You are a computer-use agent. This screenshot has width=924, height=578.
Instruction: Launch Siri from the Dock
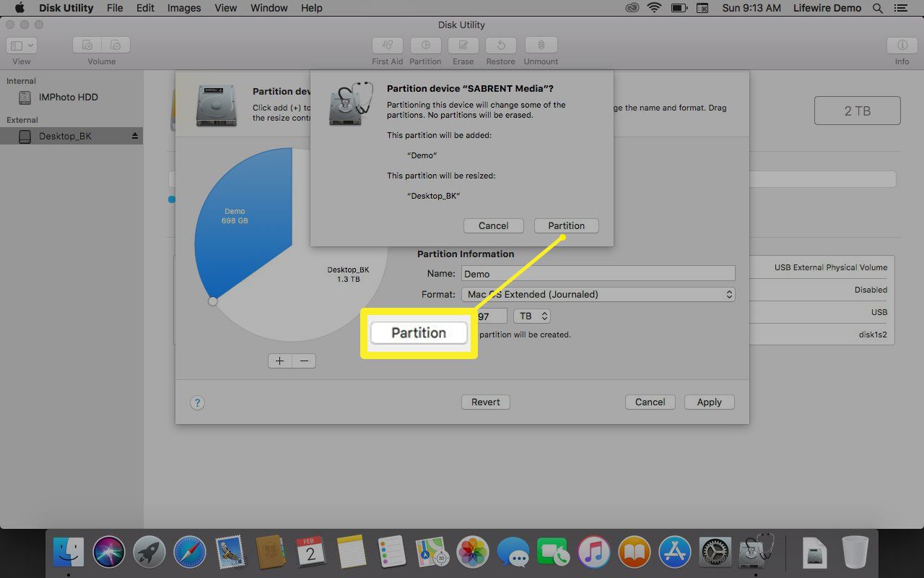click(109, 553)
